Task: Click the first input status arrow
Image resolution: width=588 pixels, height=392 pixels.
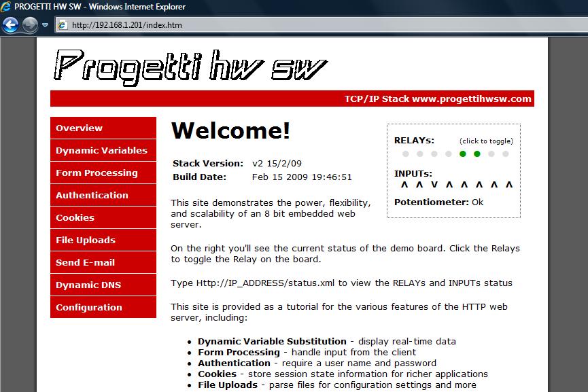Action: (404, 184)
